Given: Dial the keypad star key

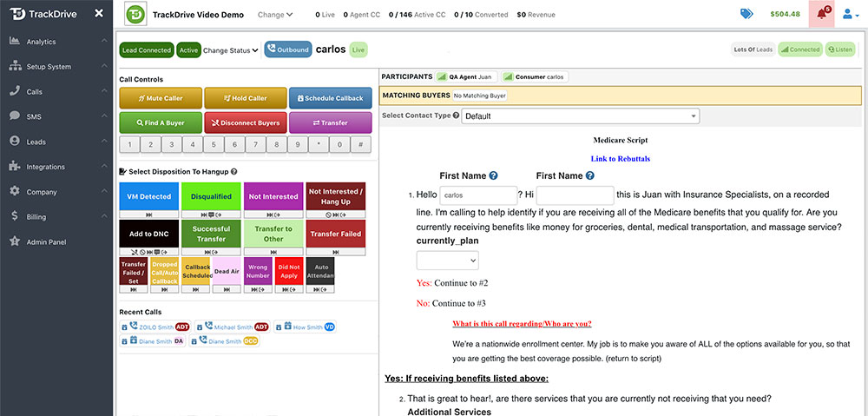Looking at the screenshot, I should (319, 144).
